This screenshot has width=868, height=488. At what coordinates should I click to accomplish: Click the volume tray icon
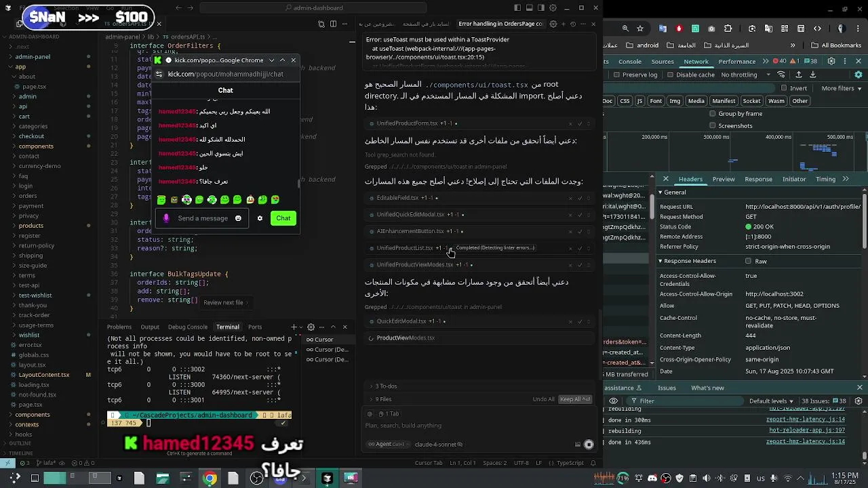[706, 478]
